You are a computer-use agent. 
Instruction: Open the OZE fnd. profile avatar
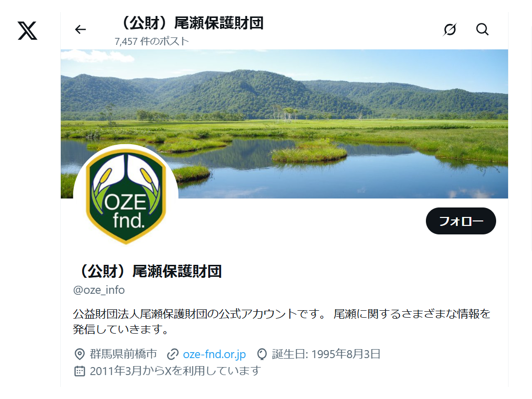pos(126,197)
